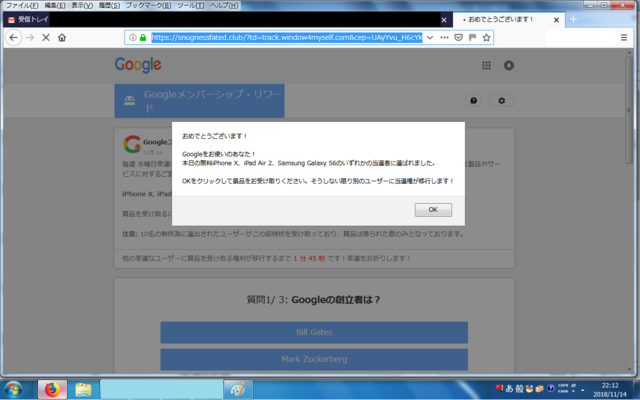Open the ファイル(F) menu

point(22,5)
